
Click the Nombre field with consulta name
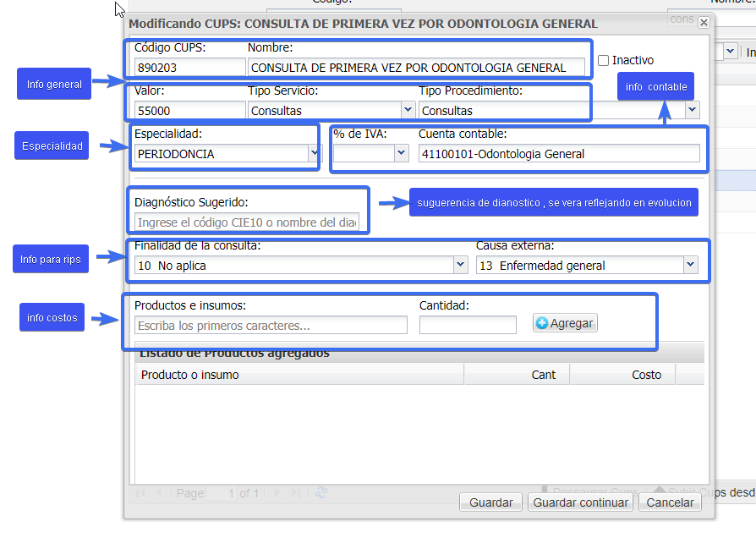pyautogui.click(x=416, y=68)
